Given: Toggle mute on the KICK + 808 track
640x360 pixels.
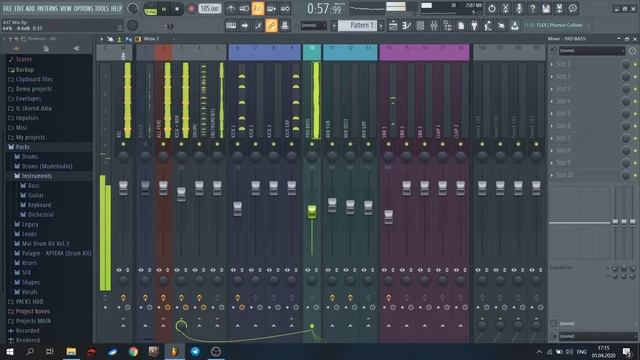Looking at the screenshot, I should [x=181, y=144].
